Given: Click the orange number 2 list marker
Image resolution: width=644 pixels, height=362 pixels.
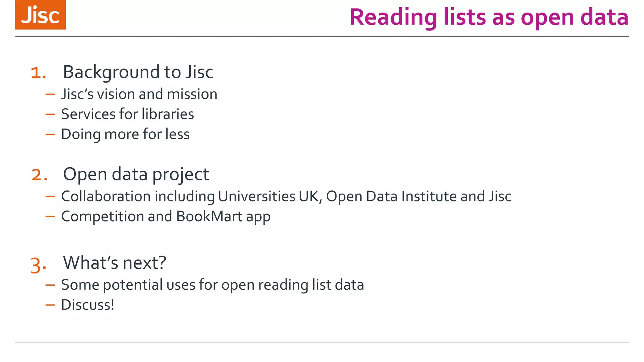Looking at the screenshot, I should pos(39,175).
